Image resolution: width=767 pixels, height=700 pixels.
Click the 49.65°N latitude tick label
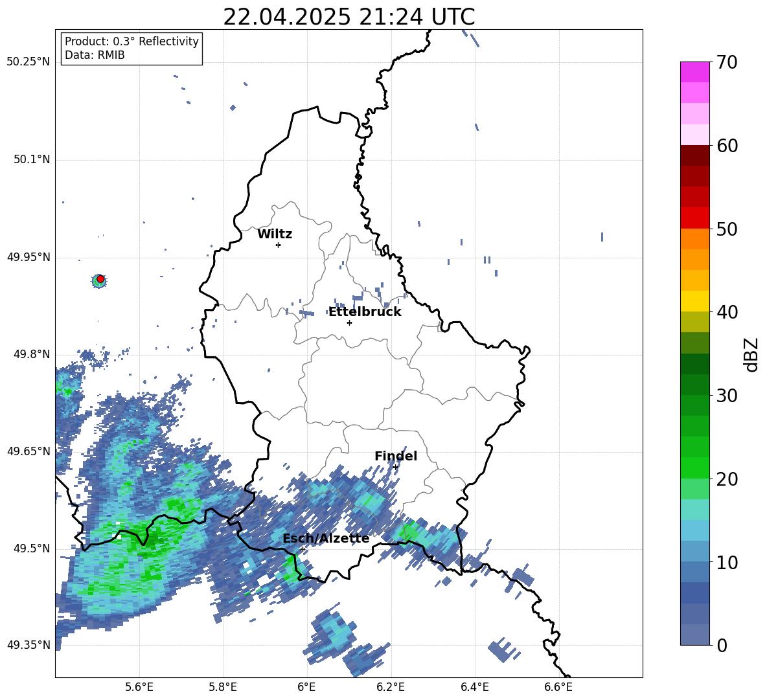tap(29, 451)
